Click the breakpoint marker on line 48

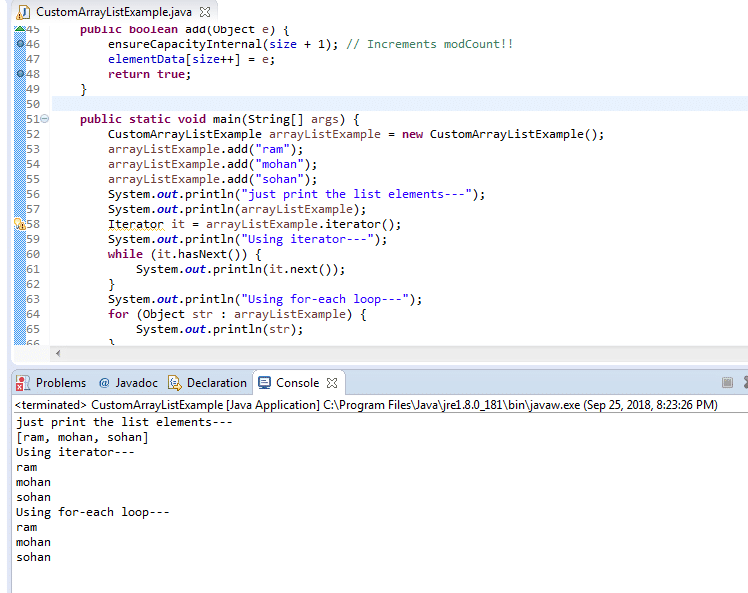point(18,74)
